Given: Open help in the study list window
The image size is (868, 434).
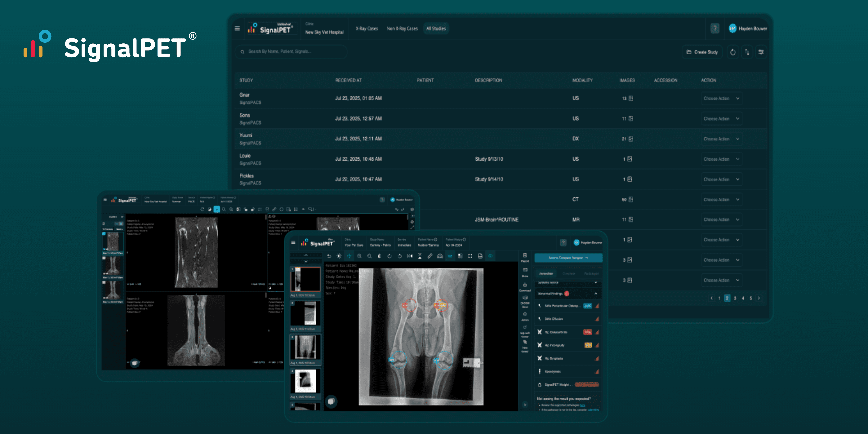Looking at the screenshot, I should 715,28.
